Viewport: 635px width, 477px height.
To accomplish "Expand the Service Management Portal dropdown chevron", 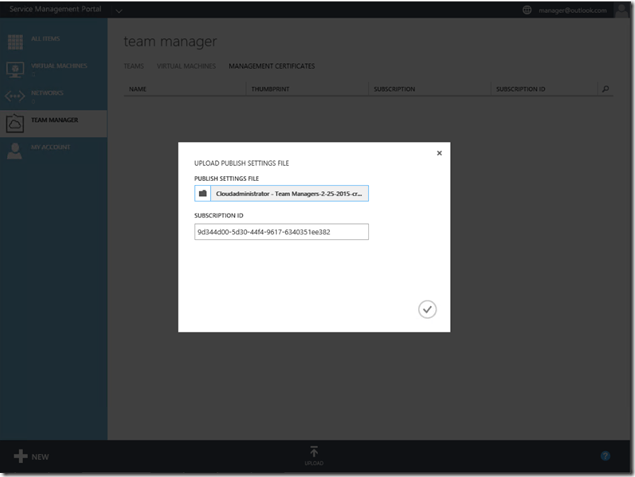I will pos(119,10).
